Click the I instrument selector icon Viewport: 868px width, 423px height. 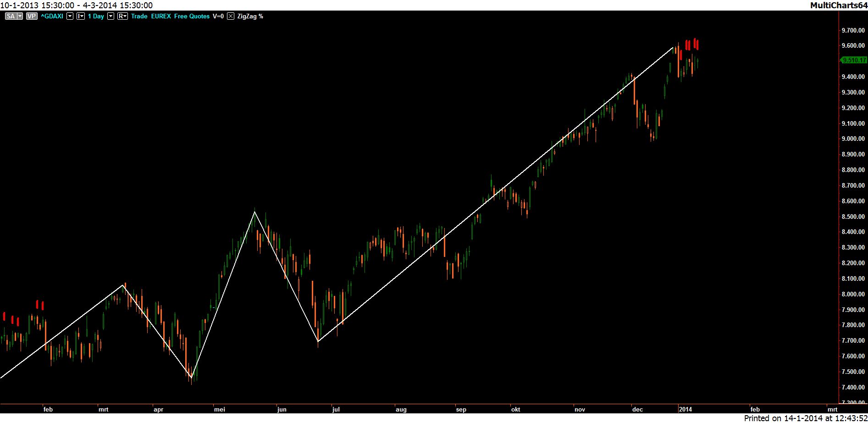point(80,16)
